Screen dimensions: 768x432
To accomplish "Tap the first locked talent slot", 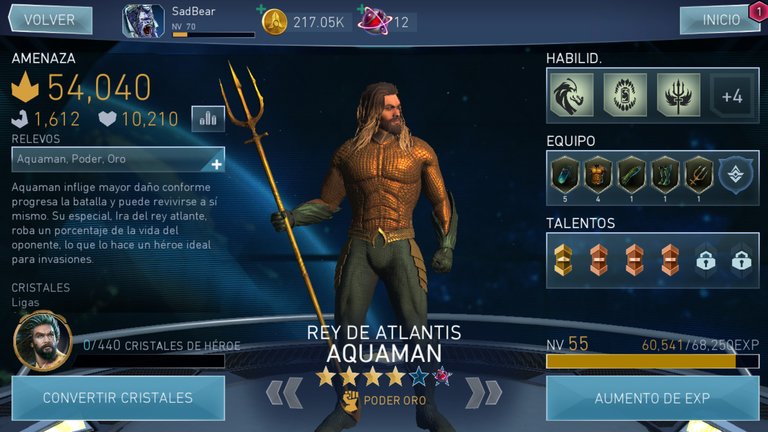I will tap(706, 261).
